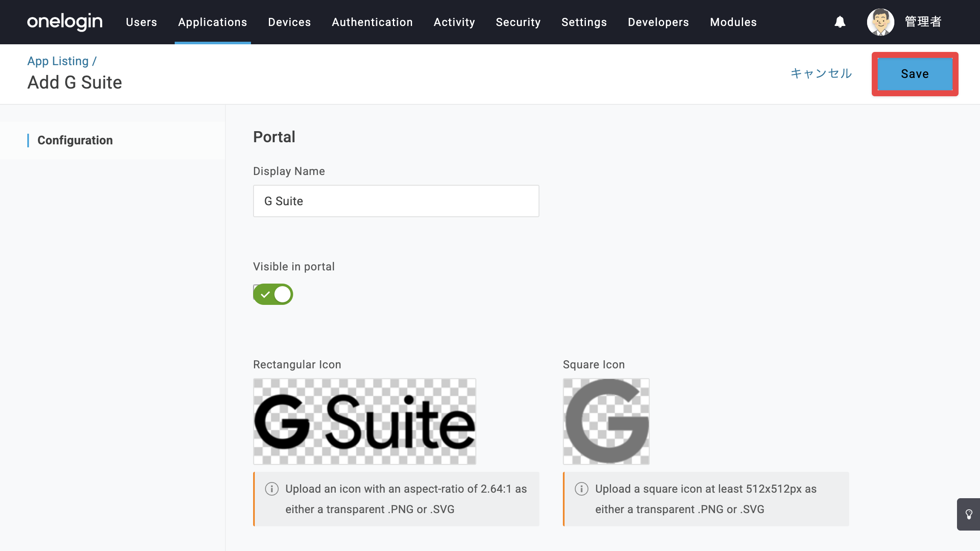
Task: Click the OneLogin logo
Action: 65,22
